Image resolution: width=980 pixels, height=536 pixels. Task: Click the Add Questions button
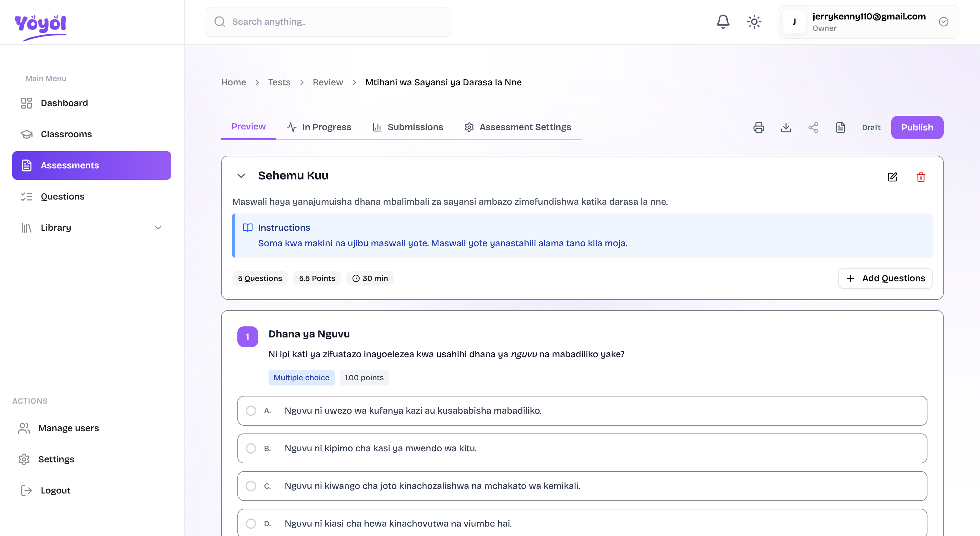[x=885, y=278]
